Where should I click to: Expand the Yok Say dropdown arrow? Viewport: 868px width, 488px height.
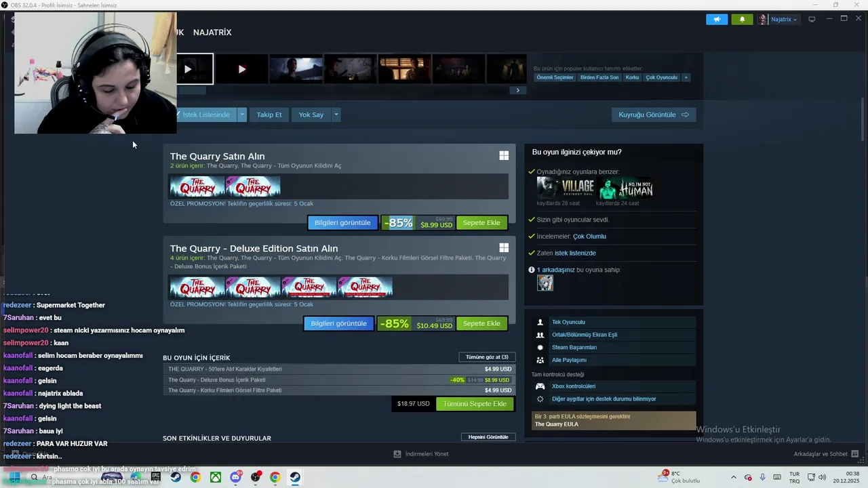pyautogui.click(x=336, y=115)
